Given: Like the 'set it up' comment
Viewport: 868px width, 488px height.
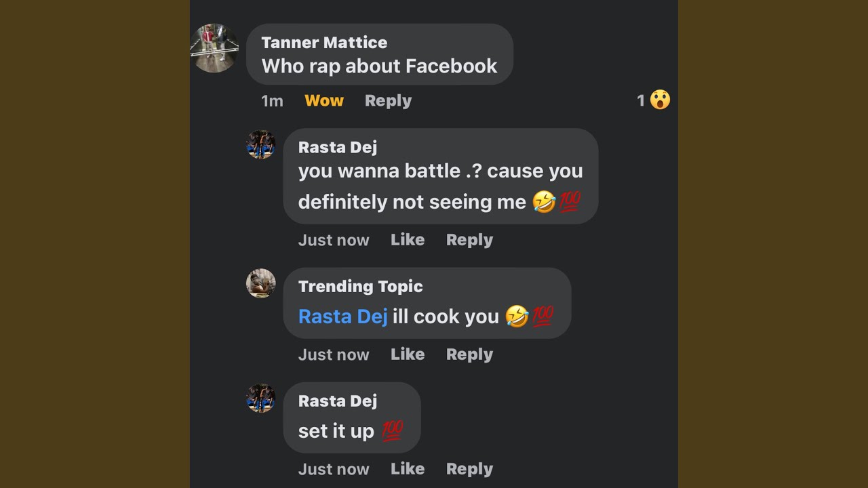Looking at the screenshot, I should click(x=408, y=469).
